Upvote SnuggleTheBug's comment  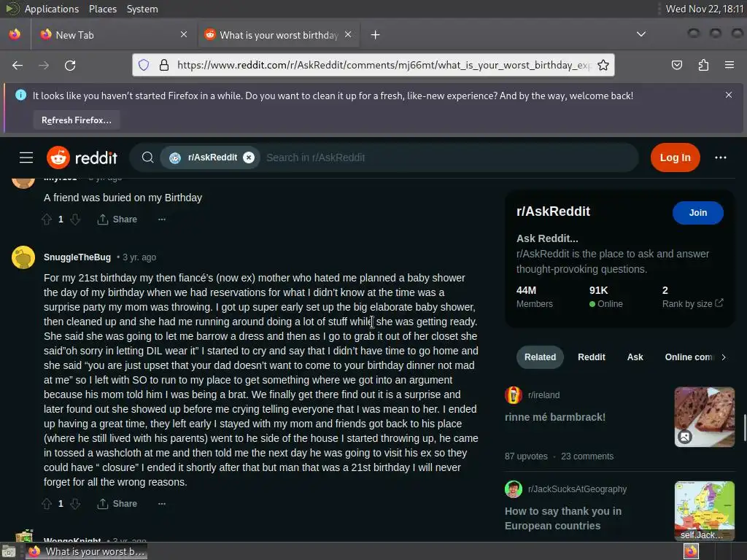coord(47,503)
